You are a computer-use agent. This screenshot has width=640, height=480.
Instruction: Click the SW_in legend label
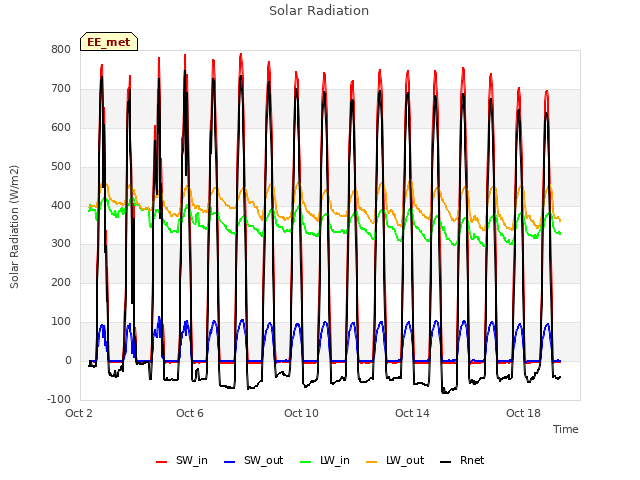(192, 460)
